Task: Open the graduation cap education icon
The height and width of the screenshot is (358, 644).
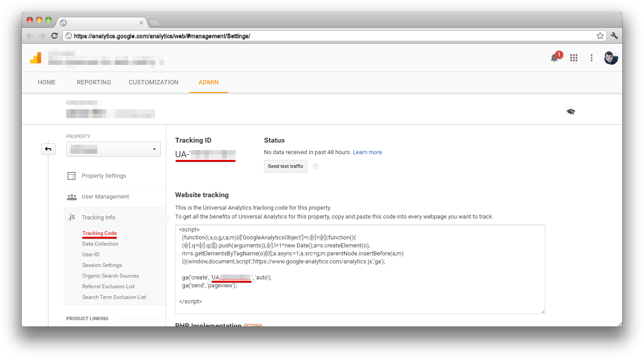Action: (x=571, y=111)
